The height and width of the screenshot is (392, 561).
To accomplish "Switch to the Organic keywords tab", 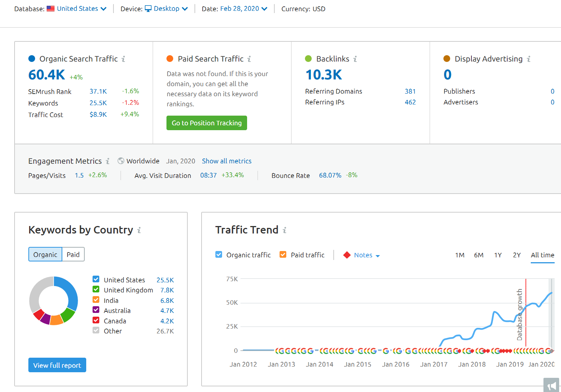I will coord(45,254).
